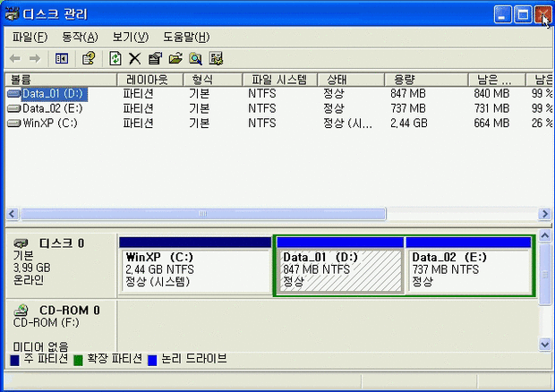555x392 pixels.
Task: Click the disk pane scroll up arrow
Action: [x=545, y=236]
